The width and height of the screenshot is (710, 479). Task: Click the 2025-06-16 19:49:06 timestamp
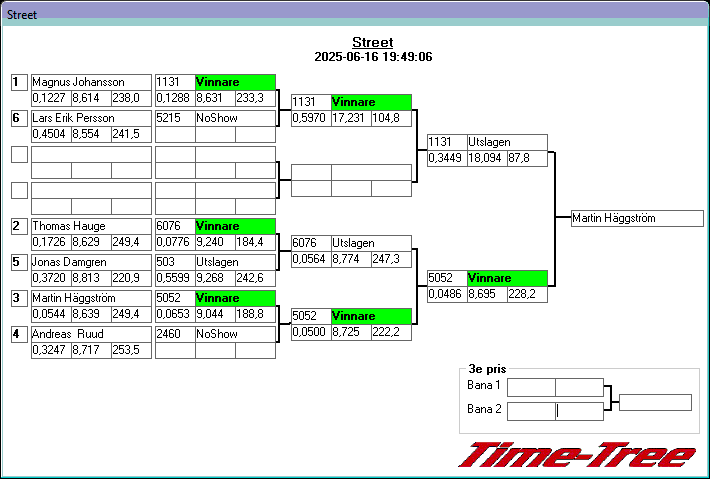(x=373, y=57)
